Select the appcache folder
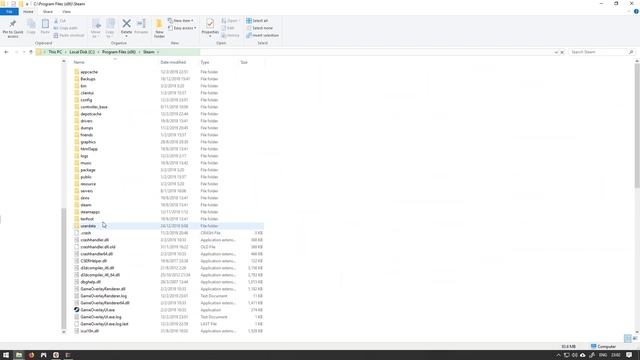This screenshot has width=640, height=360. point(89,72)
